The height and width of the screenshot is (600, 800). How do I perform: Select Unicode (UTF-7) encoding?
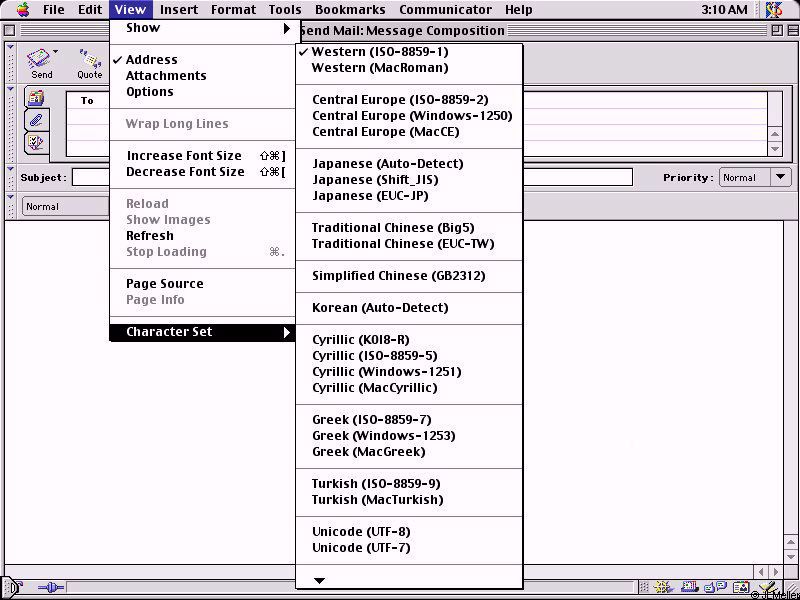tap(409, 548)
